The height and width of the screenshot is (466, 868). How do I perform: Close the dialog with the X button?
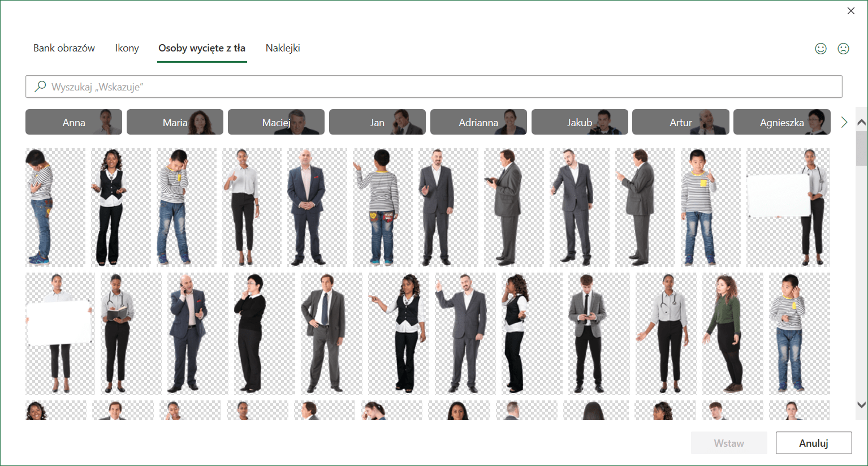click(x=850, y=11)
